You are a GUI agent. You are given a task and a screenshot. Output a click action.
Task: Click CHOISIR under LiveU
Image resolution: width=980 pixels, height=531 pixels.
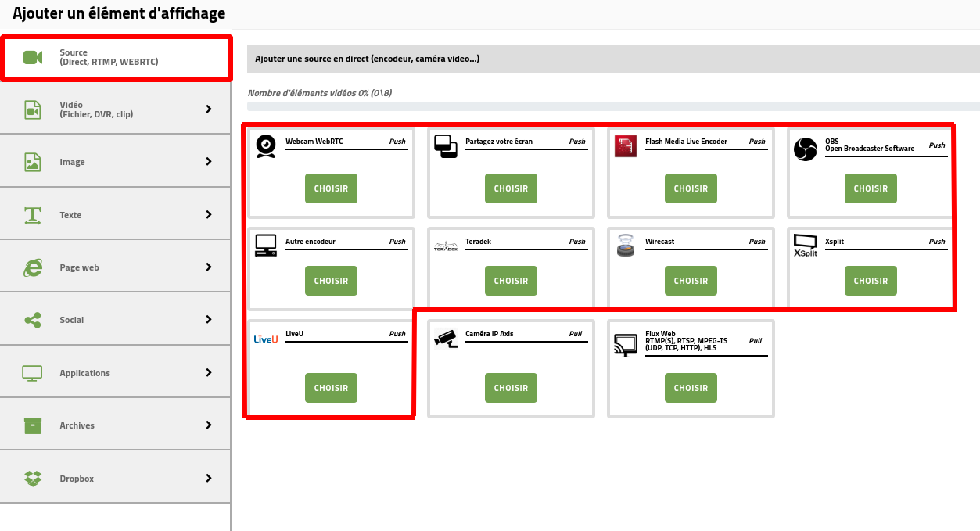tap(331, 388)
